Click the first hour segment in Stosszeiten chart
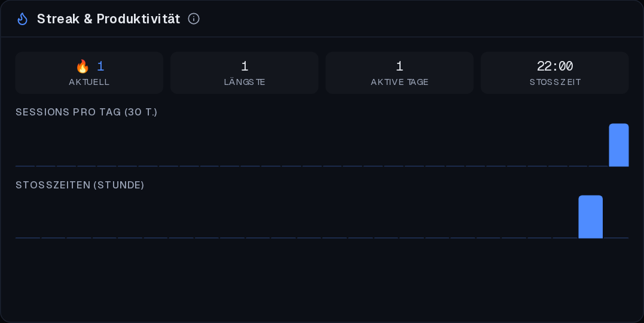The height and width of the screenshot is (323, 644). click(28, 237)
